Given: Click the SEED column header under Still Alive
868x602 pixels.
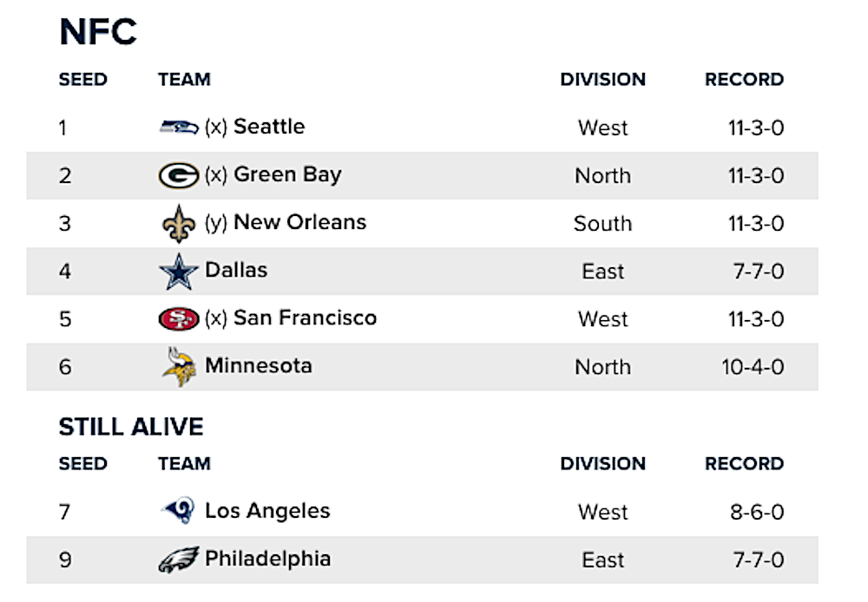Looking at the screenshot, I should click(83, 464).
